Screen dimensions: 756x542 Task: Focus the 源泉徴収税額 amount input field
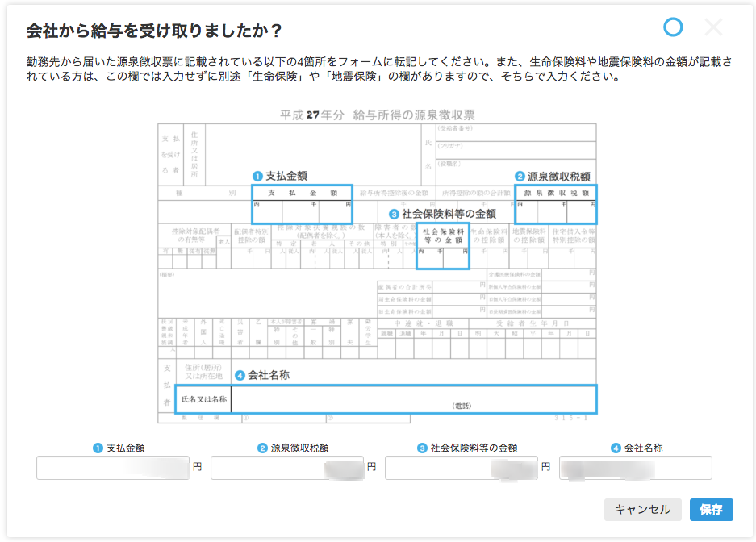pyautogui.click(x=287, y=468)
